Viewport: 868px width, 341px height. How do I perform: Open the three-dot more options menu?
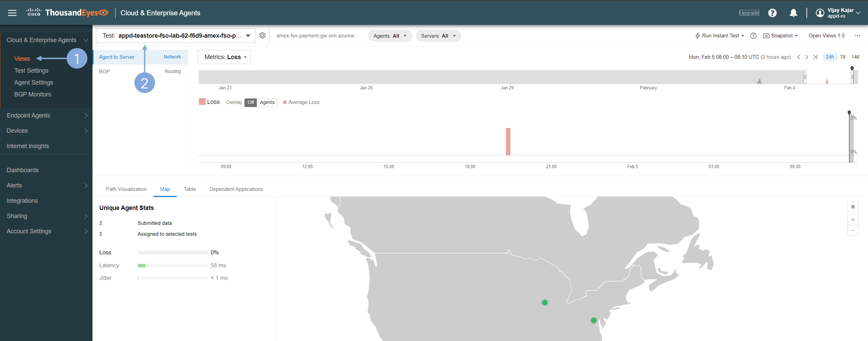click(x=857, y=36)
